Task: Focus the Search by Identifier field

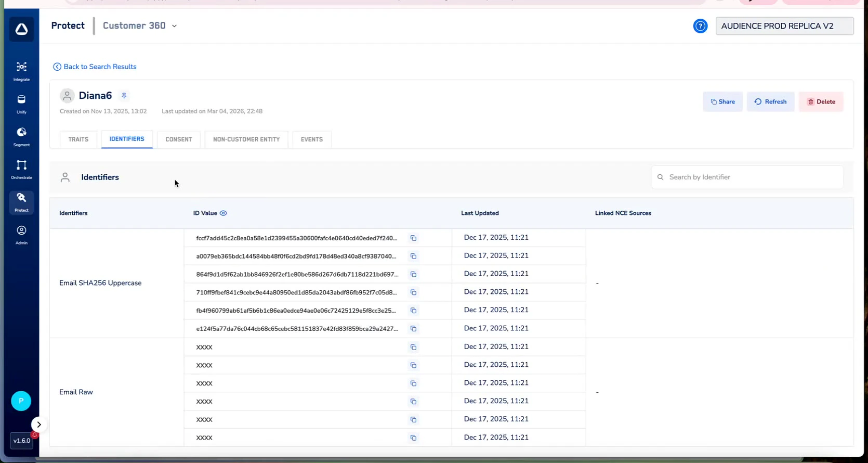Action: point(747,177)
